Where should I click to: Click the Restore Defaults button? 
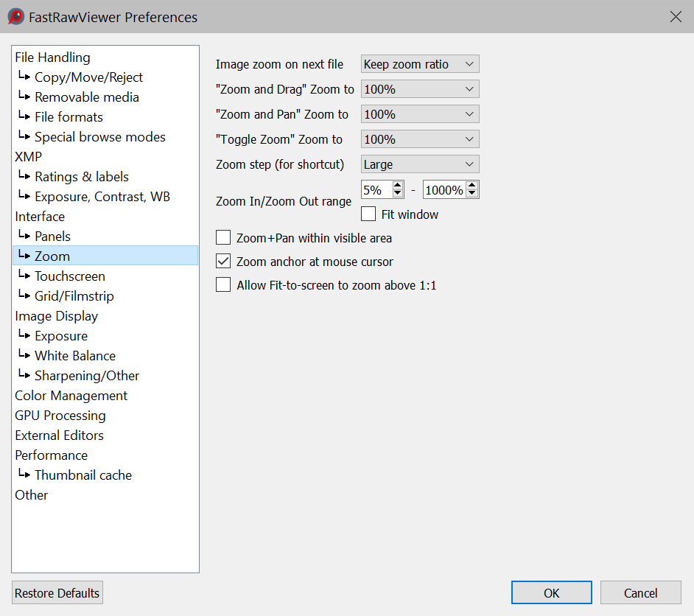click(57, 593)
